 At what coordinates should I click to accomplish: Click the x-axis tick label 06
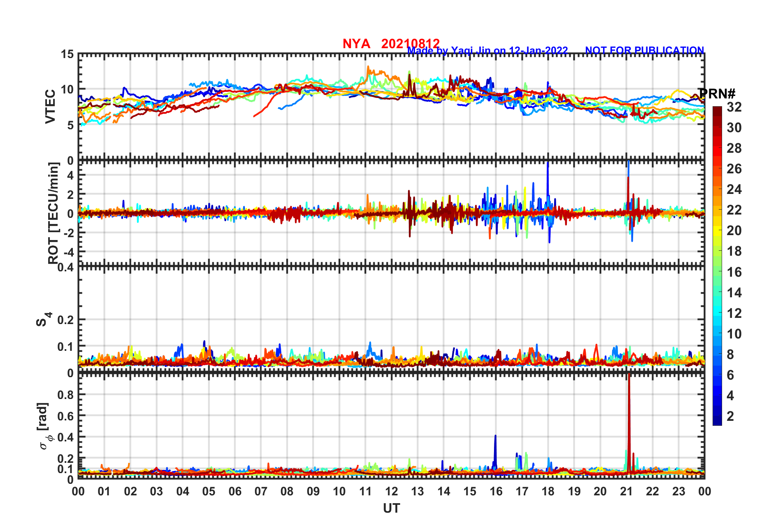(x=235, y=492)
